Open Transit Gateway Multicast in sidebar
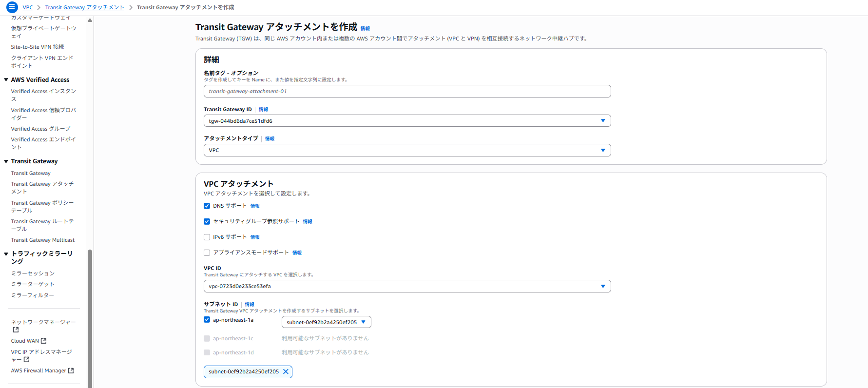The image size is (868, 388). click(x=43, y=240)
